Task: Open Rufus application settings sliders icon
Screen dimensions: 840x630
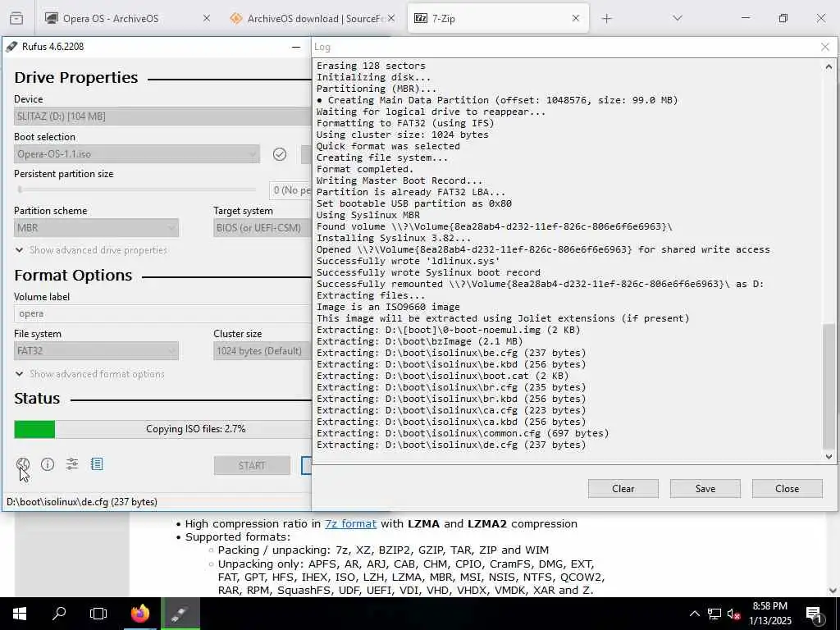Action: (x=72, y=464)
